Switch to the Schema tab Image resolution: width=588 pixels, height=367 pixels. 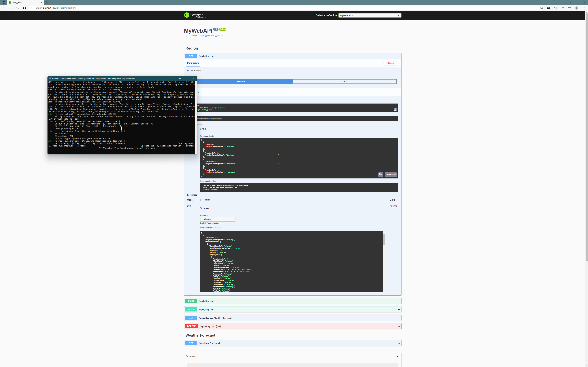pos(218,228)
